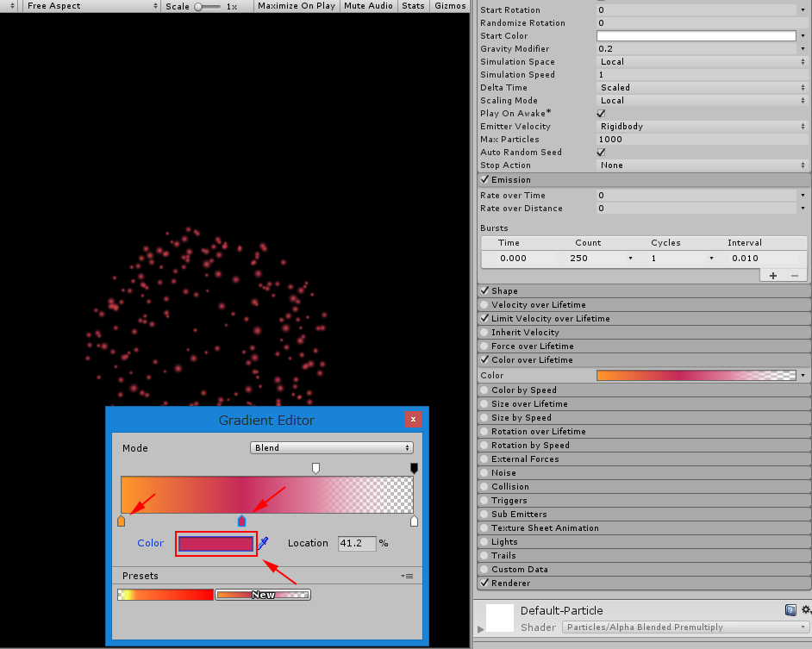Edit Rate over Time value
Image resolution: width=812 pixels, height=649 pixels.
[696, 196]
